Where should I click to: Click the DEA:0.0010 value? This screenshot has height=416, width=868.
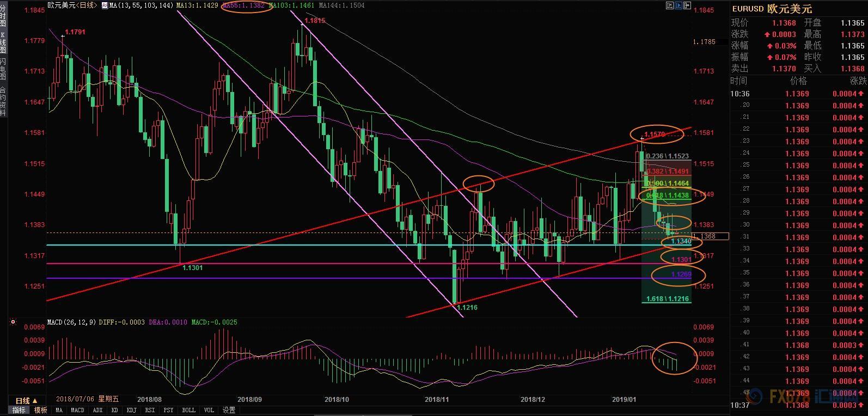[168, 322]
